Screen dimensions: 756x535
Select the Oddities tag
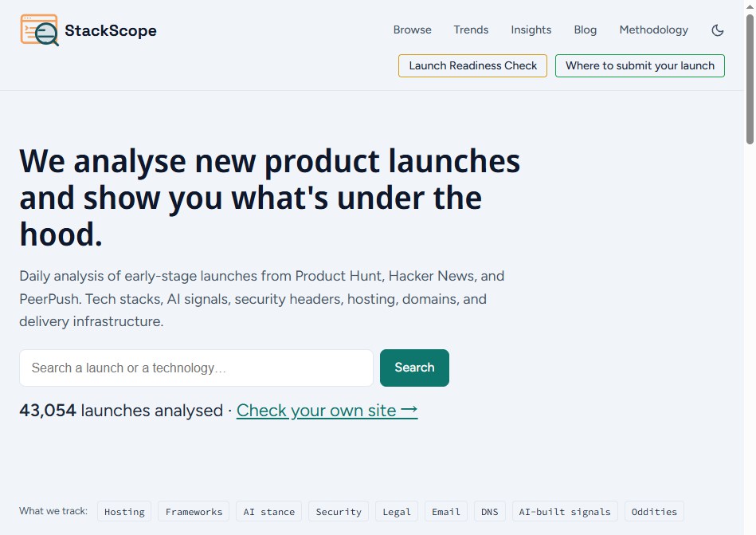pyautogui.click(x=654, y=511)
